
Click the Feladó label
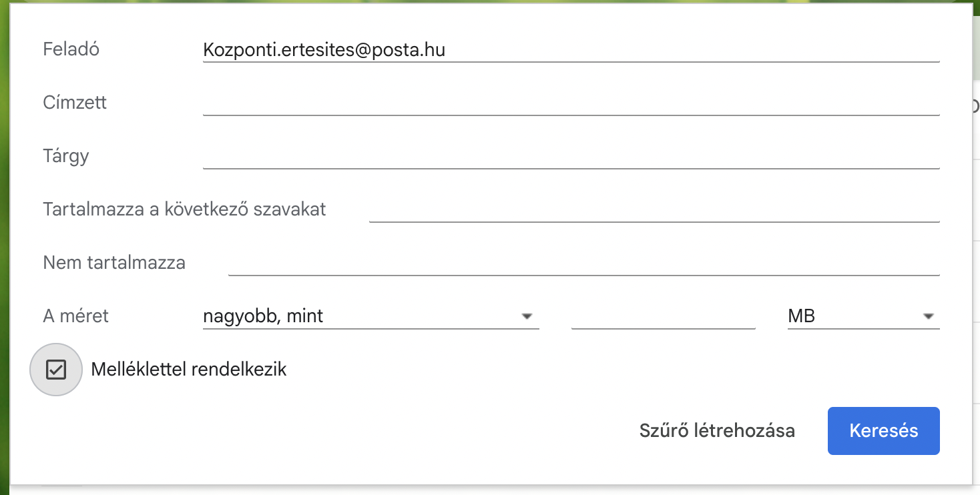coord(71,49)
